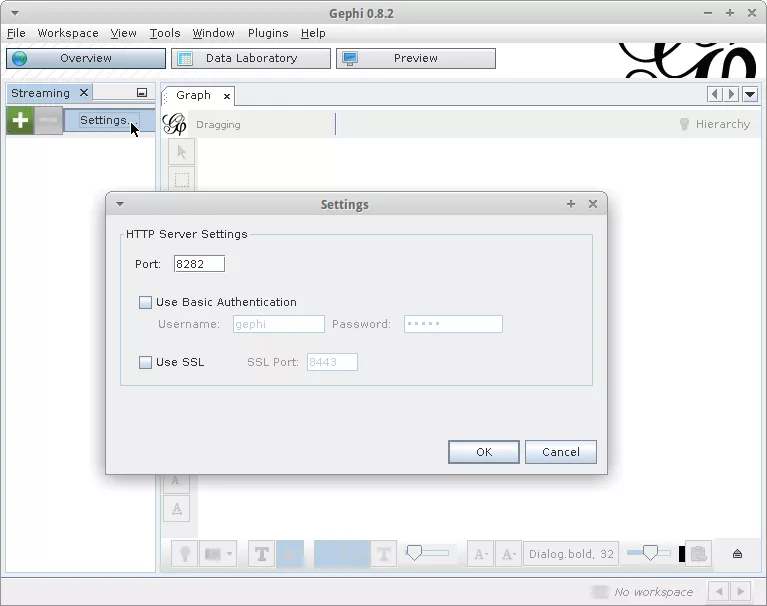
Task: Click the monitor icon on Preview button
Action: pyautogui.click(x=350, y=58)
